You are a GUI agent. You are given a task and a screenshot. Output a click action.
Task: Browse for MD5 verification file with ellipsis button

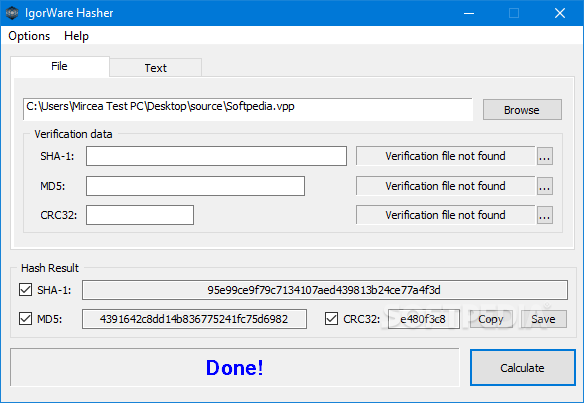[545, 186]
